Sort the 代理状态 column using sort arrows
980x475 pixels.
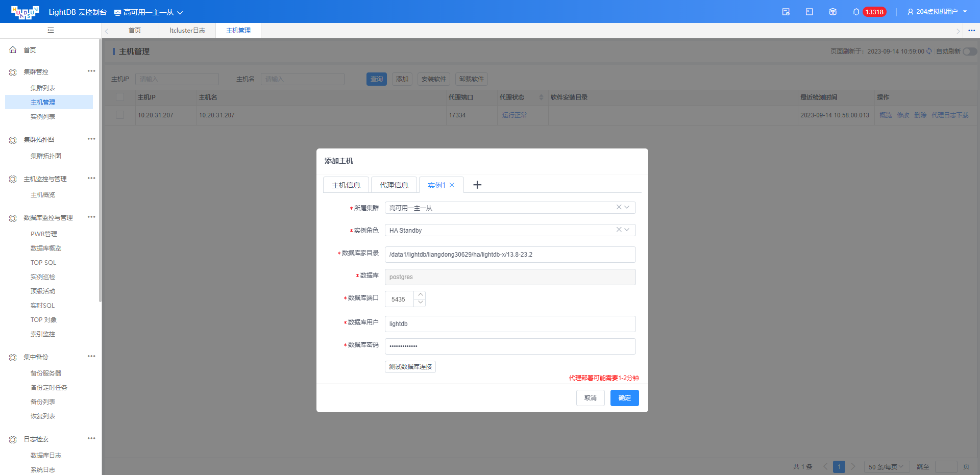[541, 97]
